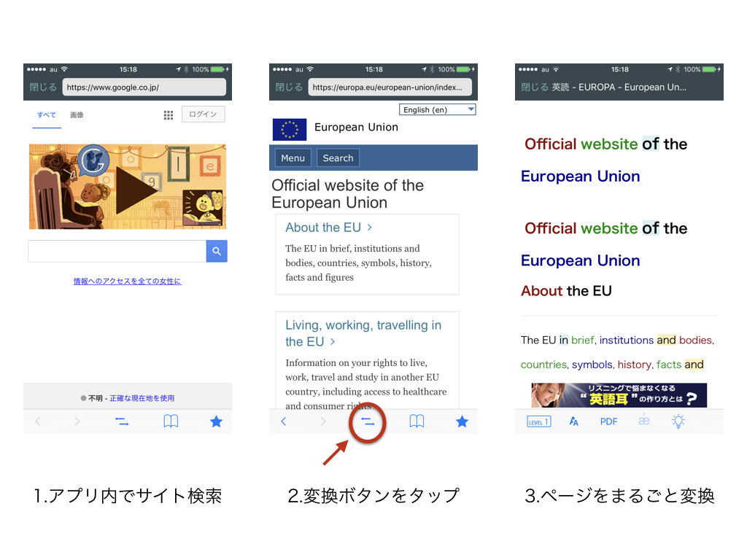Image resolution: width=747 pixels, height=560 pixels.
Task: Tap the europa.eu URL address field
Action: 390,87
